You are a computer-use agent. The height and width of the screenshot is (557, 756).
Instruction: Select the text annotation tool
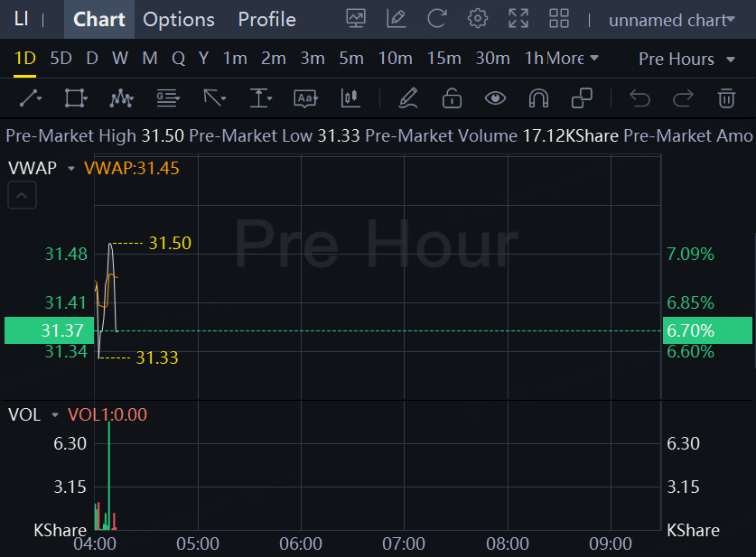click(x=305, y=98)
